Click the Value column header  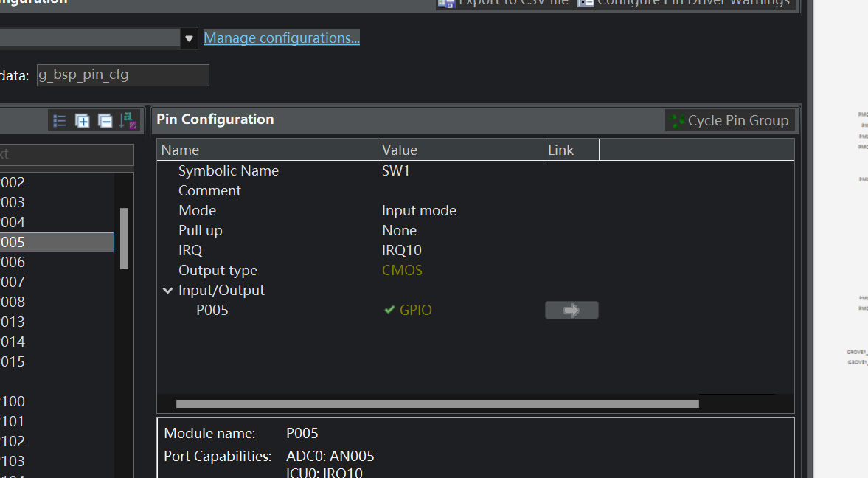point(461,150)
